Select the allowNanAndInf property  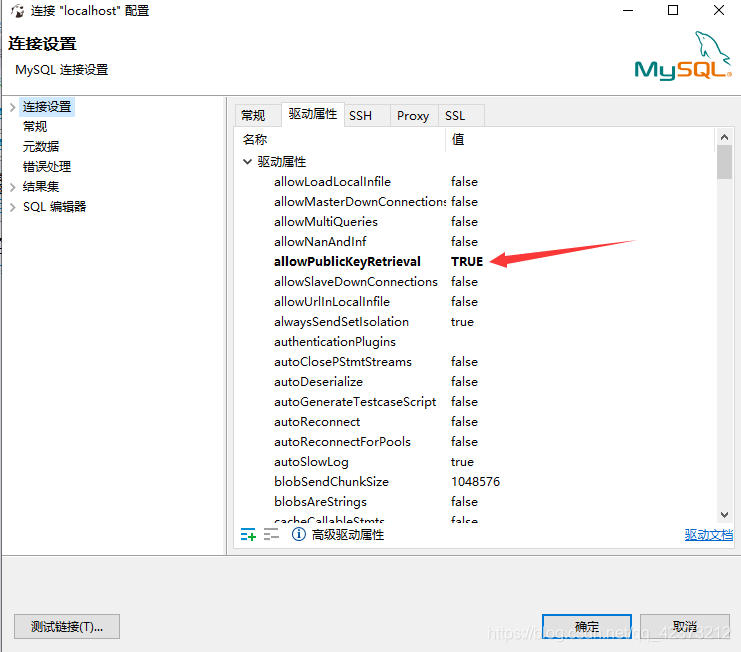(x=320, y=242)
